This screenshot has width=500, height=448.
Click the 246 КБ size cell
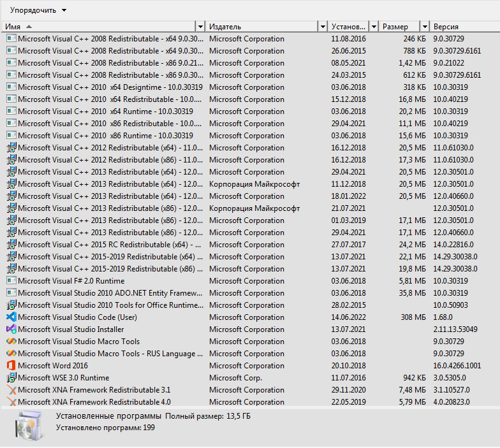click(415, 38)
